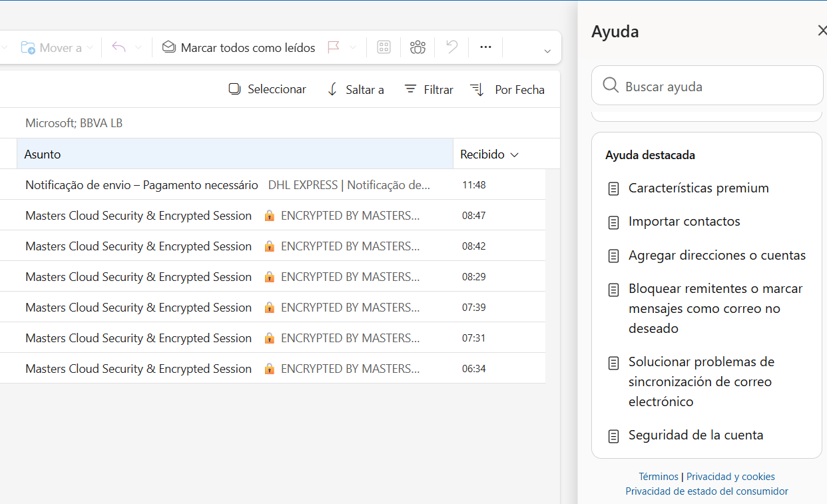Click the Buscar ayuda search field
The width and height of the screenshot is (827, 504).
pos(707,86)
